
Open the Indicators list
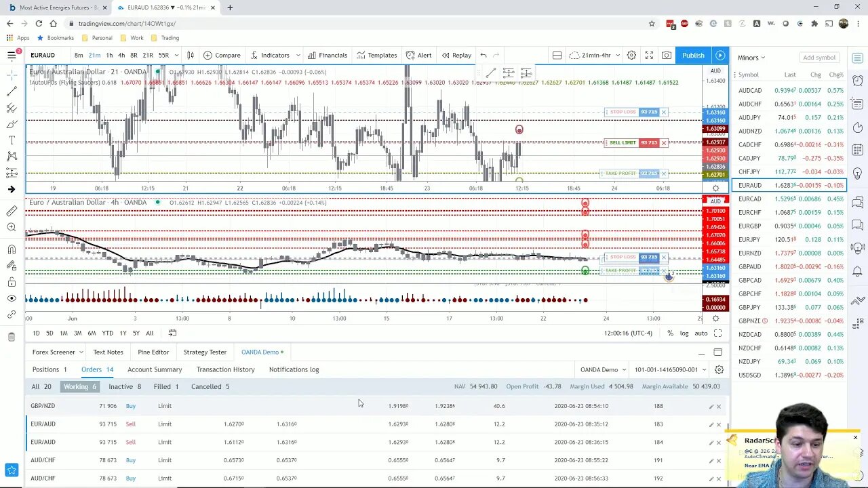[x=270, y=55]
